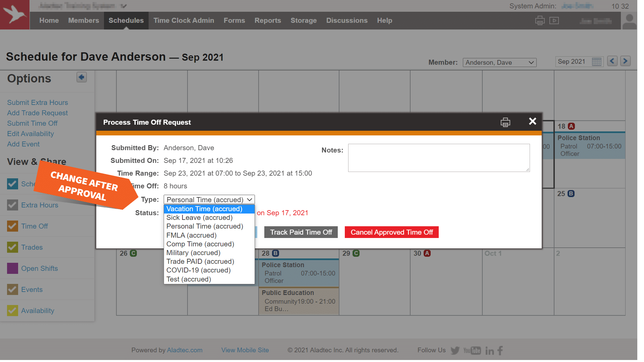This screenshot has width=644, height=362.
Task: Toggle the Schedule checkbox in View & Share
Action: pos(12,184)
